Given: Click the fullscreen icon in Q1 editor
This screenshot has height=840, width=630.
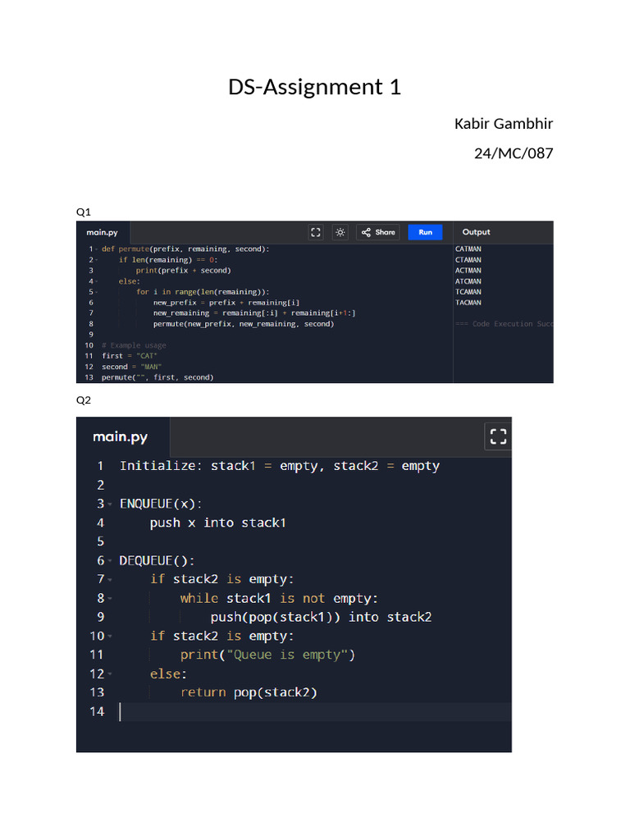Looking at the screenshot, I should pos(316,232).
